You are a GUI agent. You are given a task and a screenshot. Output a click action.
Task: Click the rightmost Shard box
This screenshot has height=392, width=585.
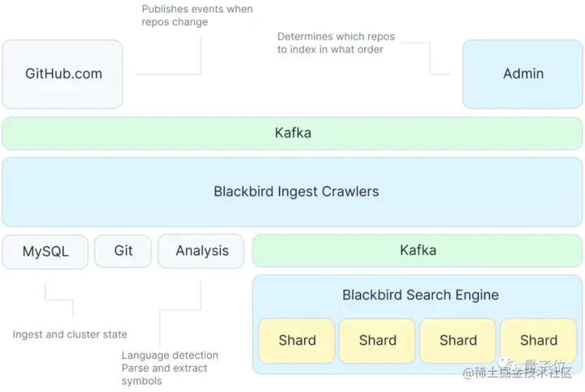click(x=538, y=340)
